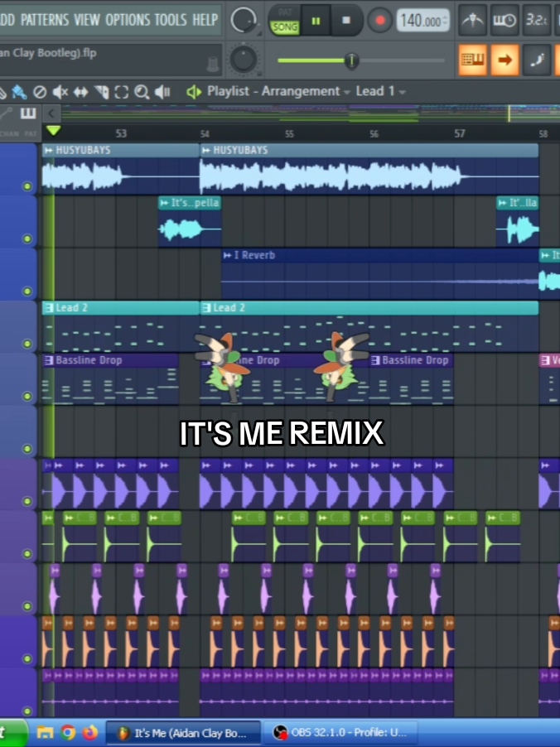Select the Slip tool double-arrow icon
The width and height of the screenshot is (560, 747).
tap(80, 91)
